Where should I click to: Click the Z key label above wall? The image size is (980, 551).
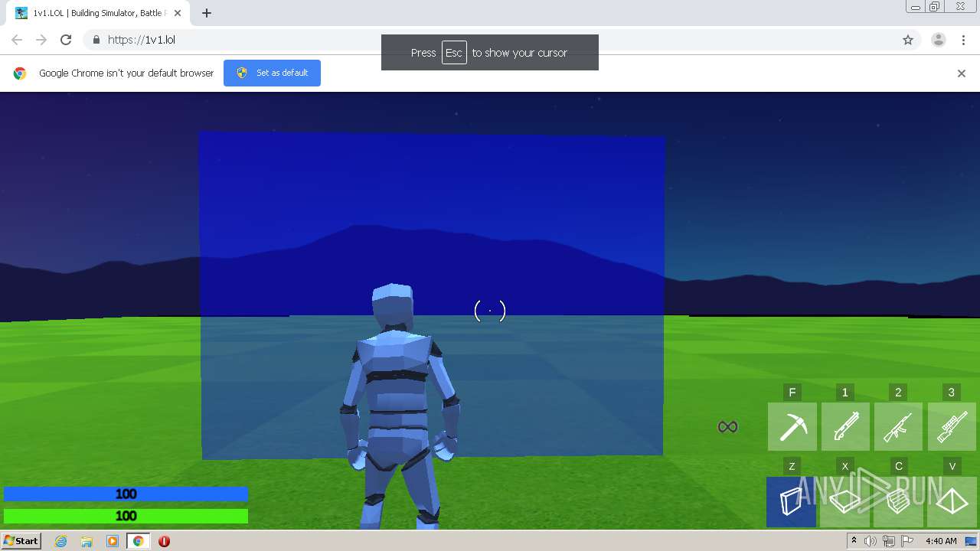(x=792, y=466)
